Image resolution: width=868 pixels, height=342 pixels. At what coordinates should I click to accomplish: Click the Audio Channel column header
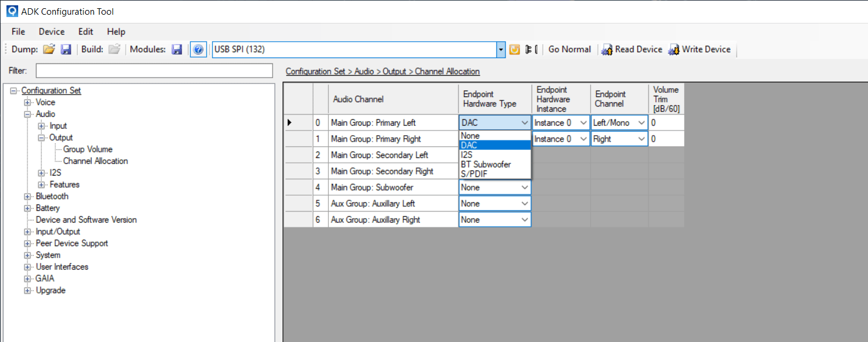click(x=393, y=99)
